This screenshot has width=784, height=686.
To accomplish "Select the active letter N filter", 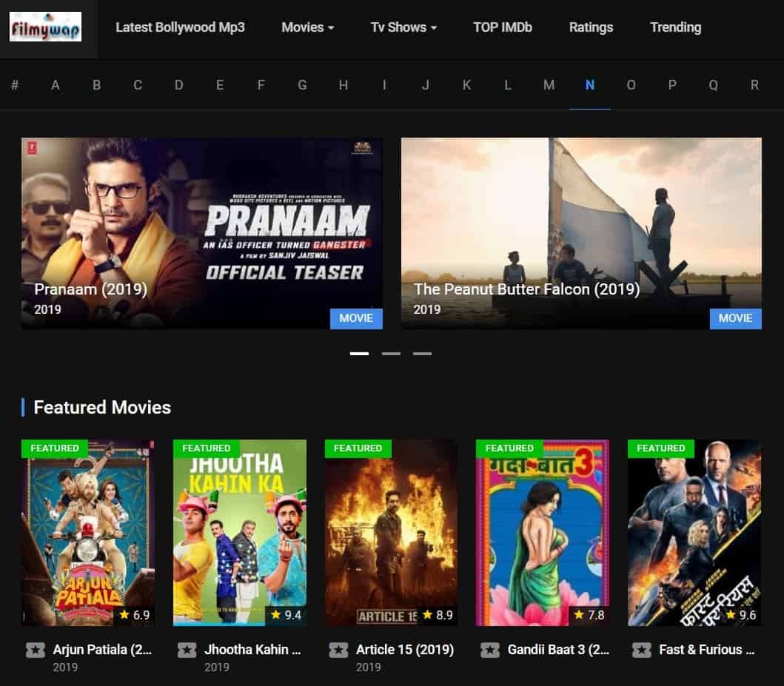I will pyautogui.click(x=590, y=85).
